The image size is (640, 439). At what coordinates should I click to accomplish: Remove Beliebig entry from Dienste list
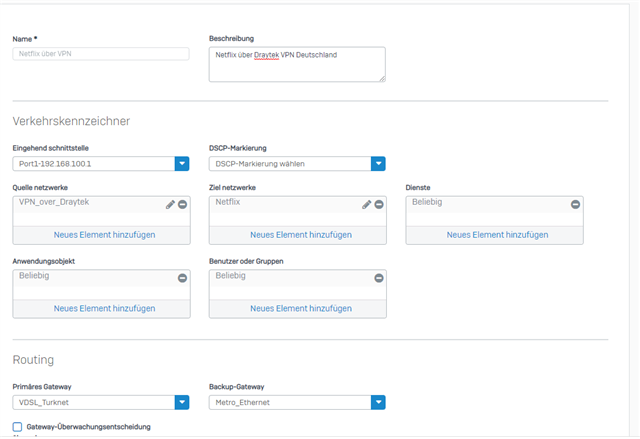click(575, 204)
